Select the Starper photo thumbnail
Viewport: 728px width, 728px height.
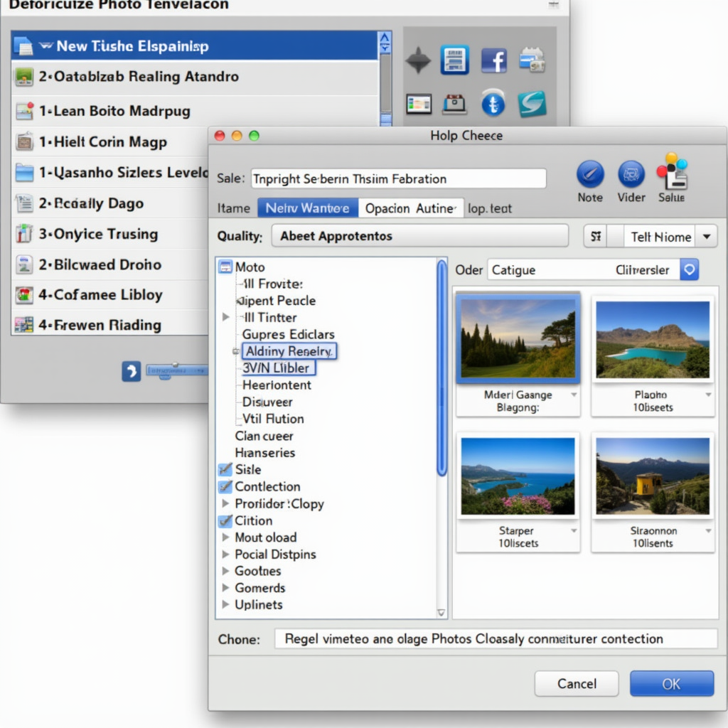518,475
